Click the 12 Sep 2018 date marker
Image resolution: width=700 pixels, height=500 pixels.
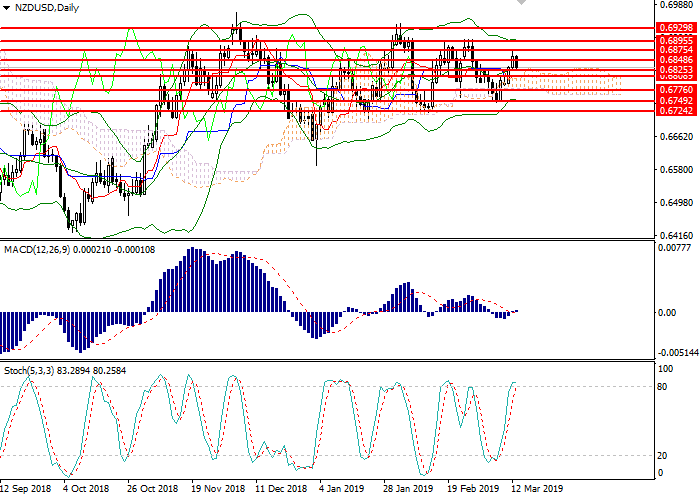pyautogui.click(x=26, y=490)
